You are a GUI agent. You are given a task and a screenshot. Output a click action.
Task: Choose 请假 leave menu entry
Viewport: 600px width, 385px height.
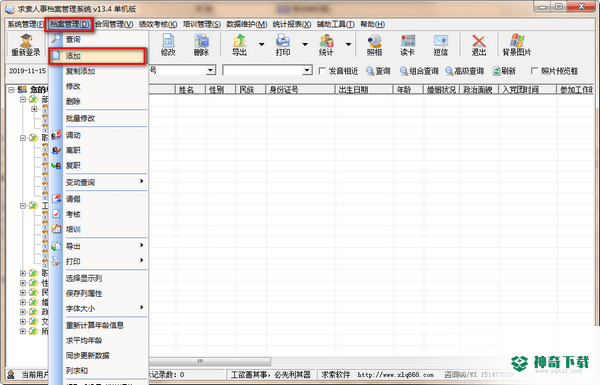coord(99,199)
